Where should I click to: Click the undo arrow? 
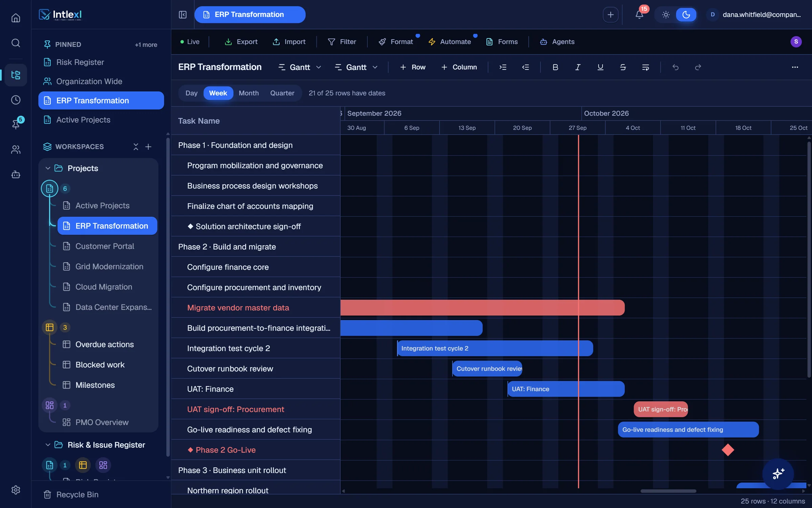(675, 67)
